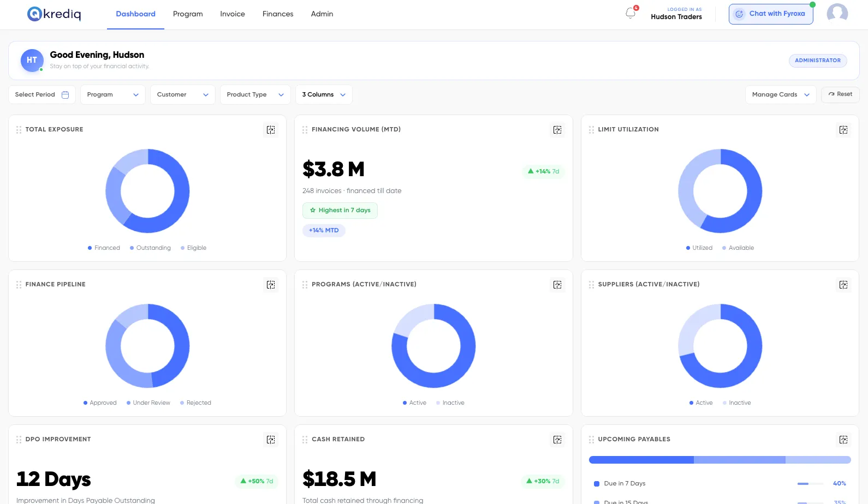Expand the Programs (Active/Inactive) card

(x=557, y=285)
